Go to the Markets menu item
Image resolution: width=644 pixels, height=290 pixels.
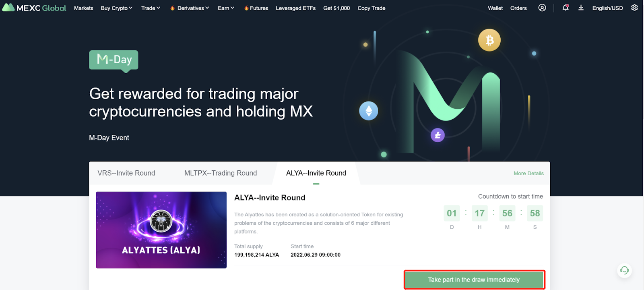(x=84, y=8)
